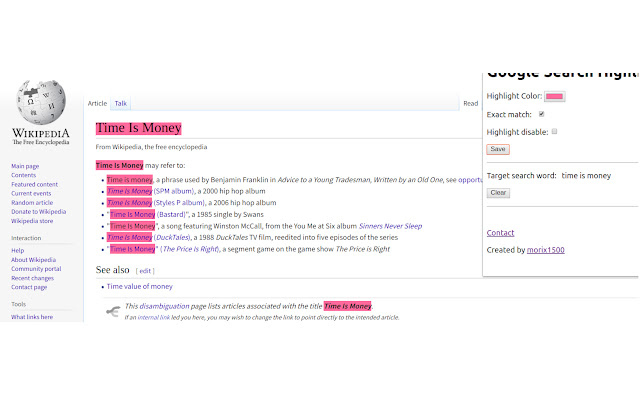Open the morix1500 author link
Viewport: 640px width, 400px height.
(x=545, y=250)
